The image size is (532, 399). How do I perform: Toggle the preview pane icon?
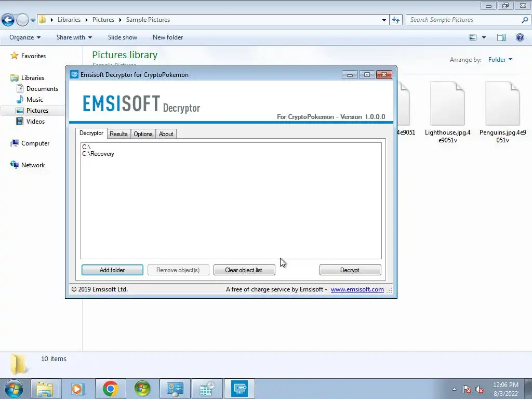pyautogui.click(x=501, y=37)
